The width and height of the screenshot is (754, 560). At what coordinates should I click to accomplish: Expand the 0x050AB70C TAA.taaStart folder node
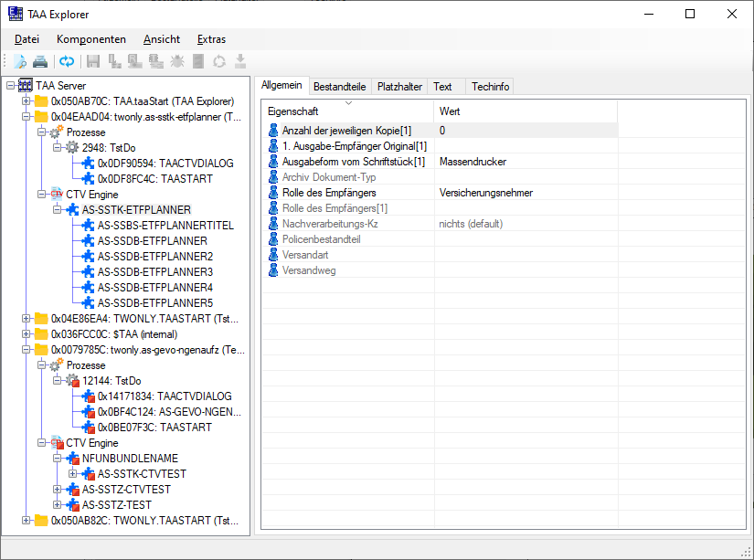27,101
